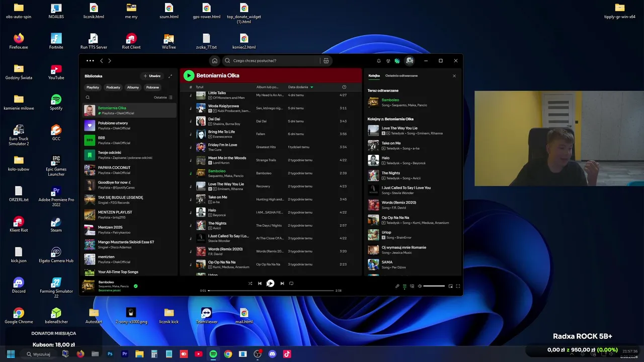This screenshot has height=362, width=644.
Task: Open the PAPAYA COCONUT playlist in the library
Action: tap(130, 170)
